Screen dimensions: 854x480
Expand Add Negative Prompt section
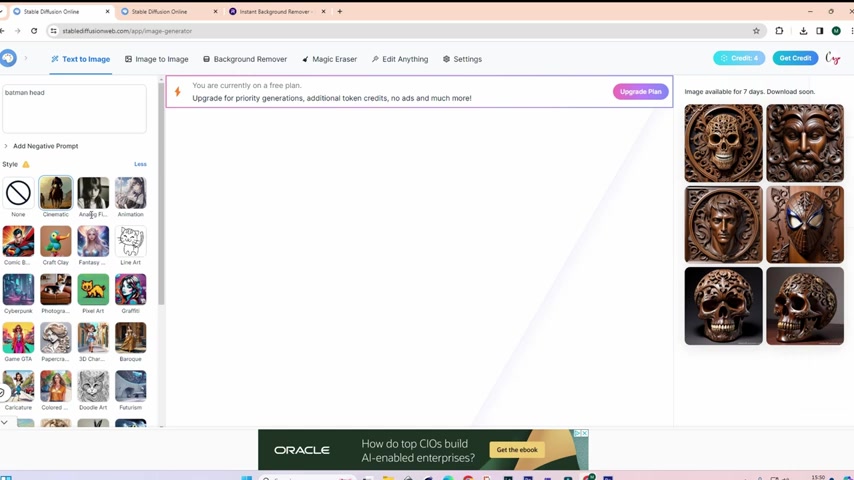tap(41, 146)
